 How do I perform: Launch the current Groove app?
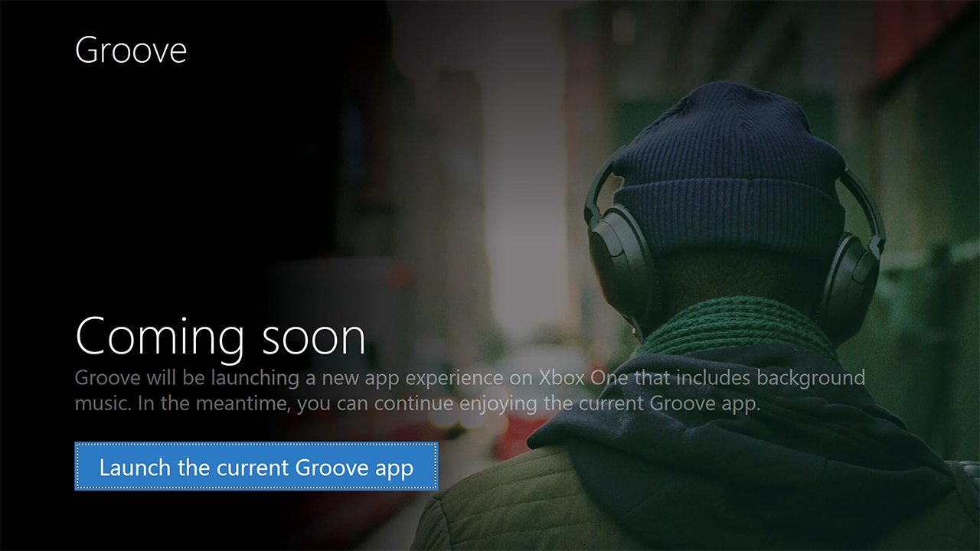click(x=256, y=466)
